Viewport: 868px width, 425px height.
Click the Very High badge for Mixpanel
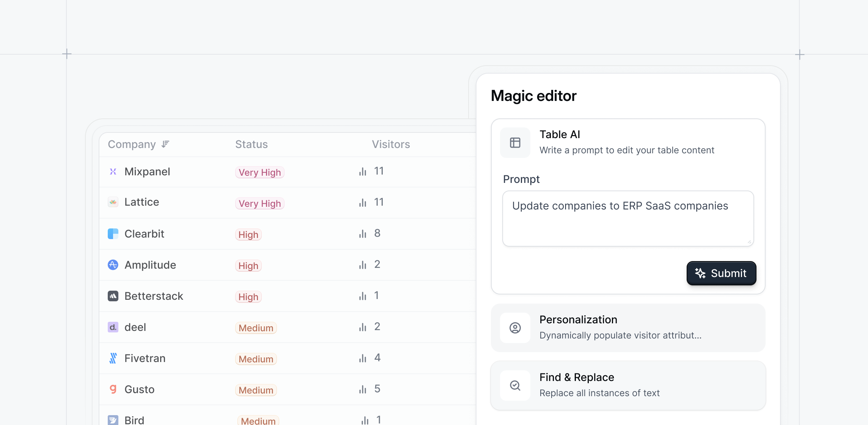click(x=260, y=172)
